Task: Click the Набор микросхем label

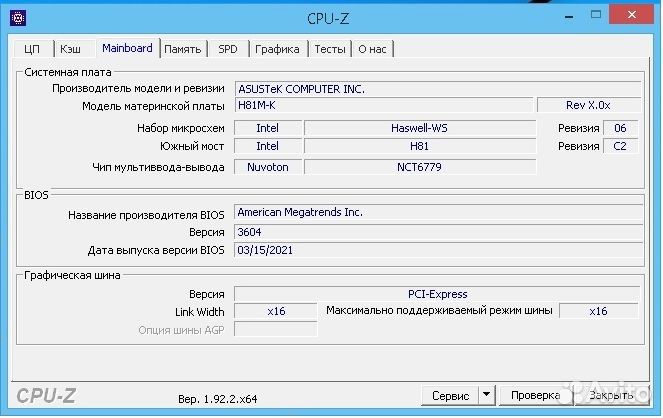Action: click(181, 128)
